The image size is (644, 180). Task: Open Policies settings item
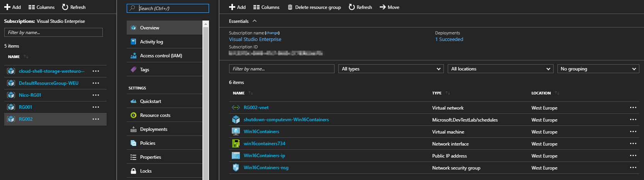165,143
